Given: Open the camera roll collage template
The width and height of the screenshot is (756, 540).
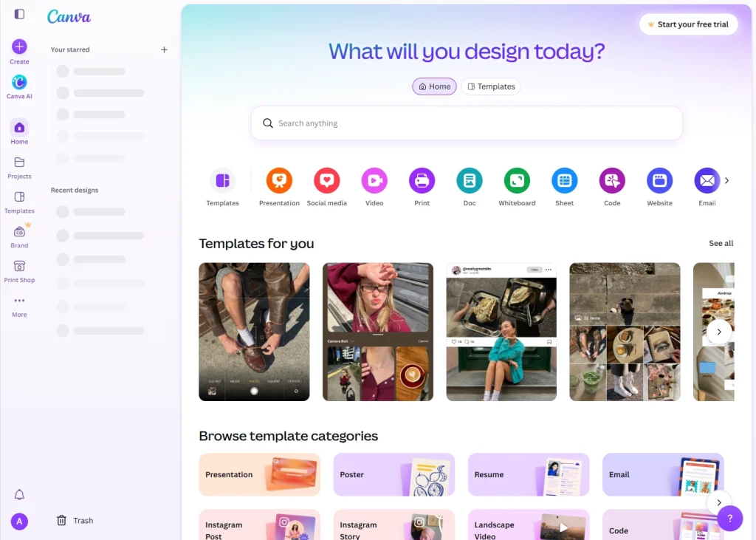Looking at the screenshot, I should pyautogui.click(x=377, y=332).
